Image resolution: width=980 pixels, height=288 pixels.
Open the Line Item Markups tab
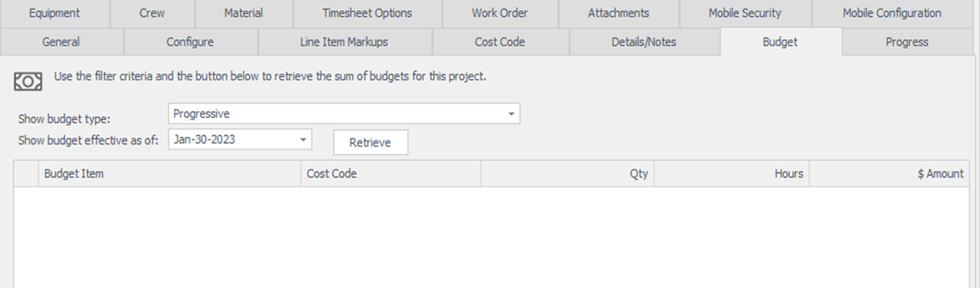pos(344,42)
